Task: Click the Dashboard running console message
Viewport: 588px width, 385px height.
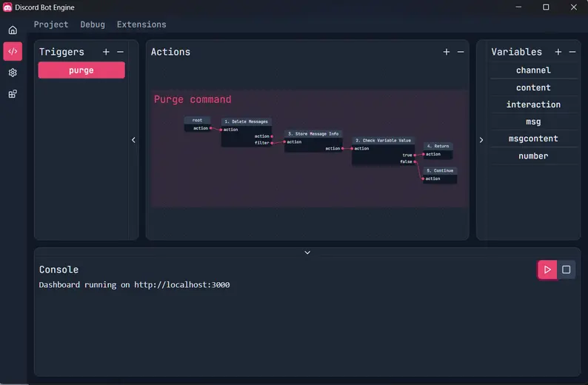Action: tap(134, 285)
